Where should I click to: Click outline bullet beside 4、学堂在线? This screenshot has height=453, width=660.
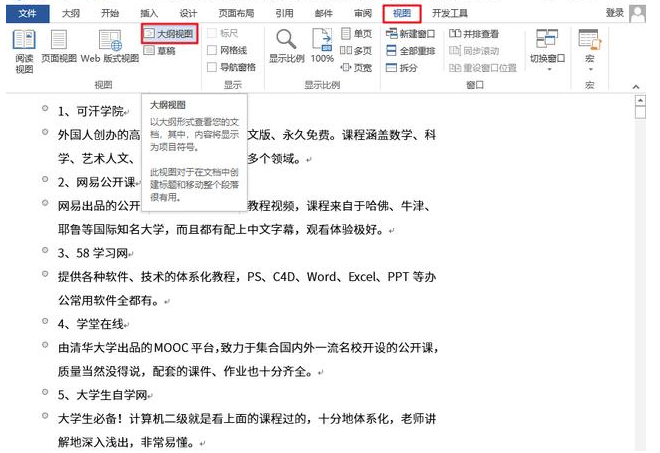click(x=45, y=321)
